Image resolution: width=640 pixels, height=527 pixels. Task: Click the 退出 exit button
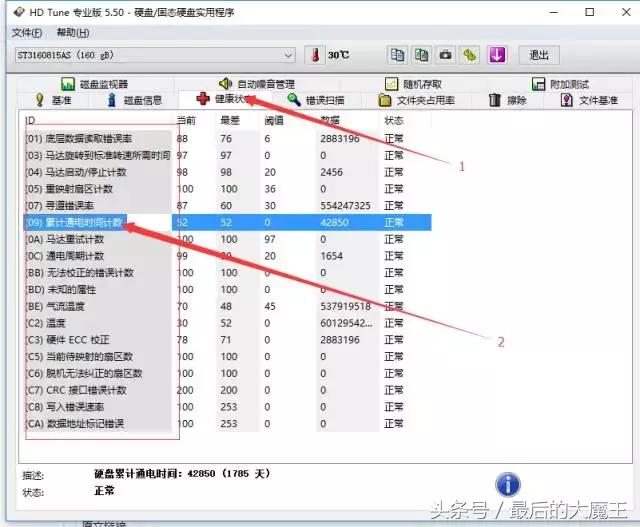[539, 55]
